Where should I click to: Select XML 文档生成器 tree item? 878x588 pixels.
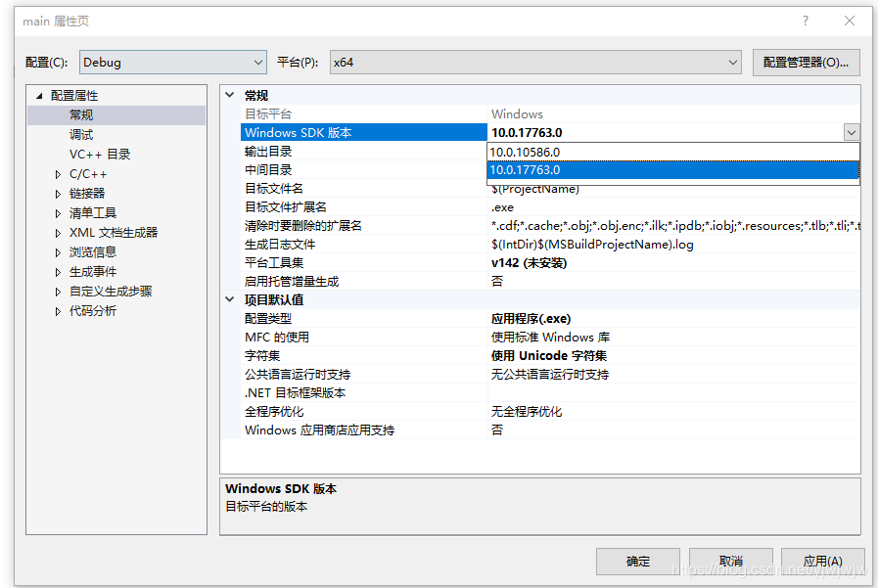click(x=114, y=233)
